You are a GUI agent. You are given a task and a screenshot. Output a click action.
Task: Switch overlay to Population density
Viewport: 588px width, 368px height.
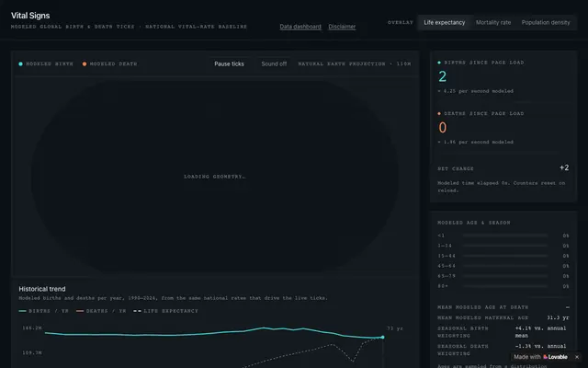coord(546,22)
